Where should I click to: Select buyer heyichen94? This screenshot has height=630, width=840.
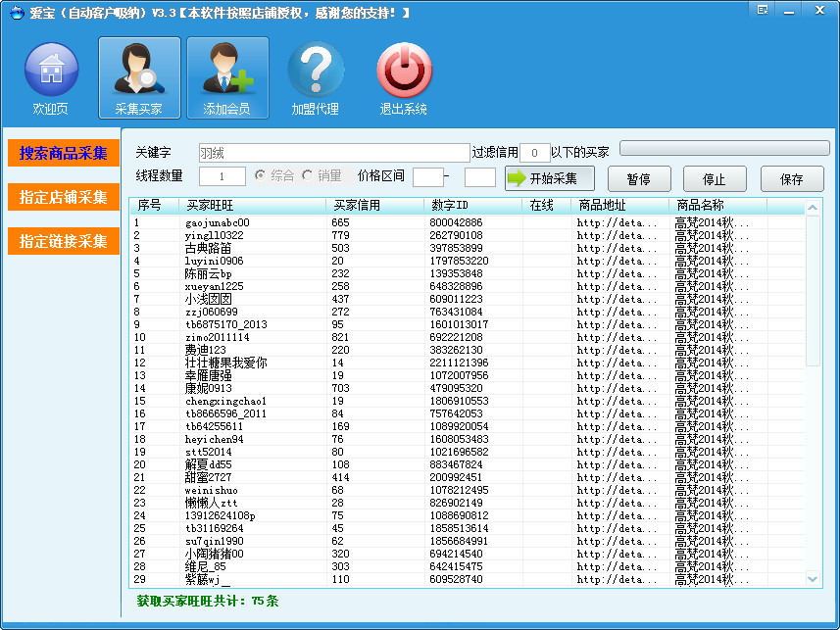click(215, 439)
